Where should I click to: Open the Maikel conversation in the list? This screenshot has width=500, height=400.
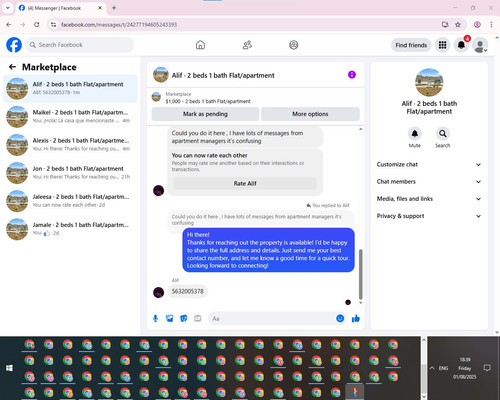(70, 117)
